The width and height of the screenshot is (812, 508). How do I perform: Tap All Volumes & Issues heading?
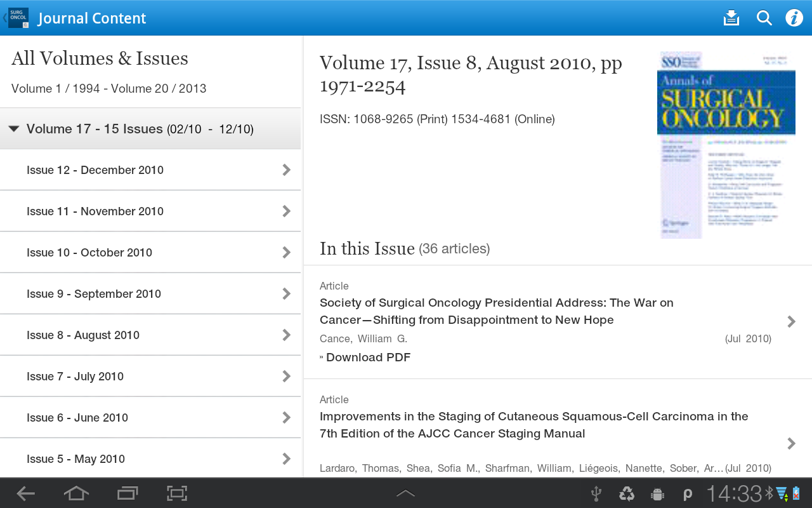click(x=100, y=58)
